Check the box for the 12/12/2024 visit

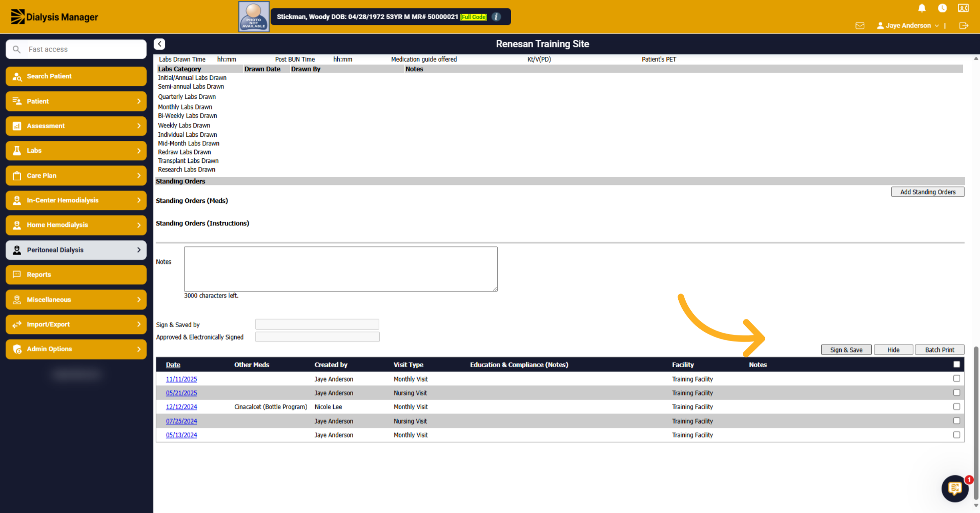coord(956,406)
